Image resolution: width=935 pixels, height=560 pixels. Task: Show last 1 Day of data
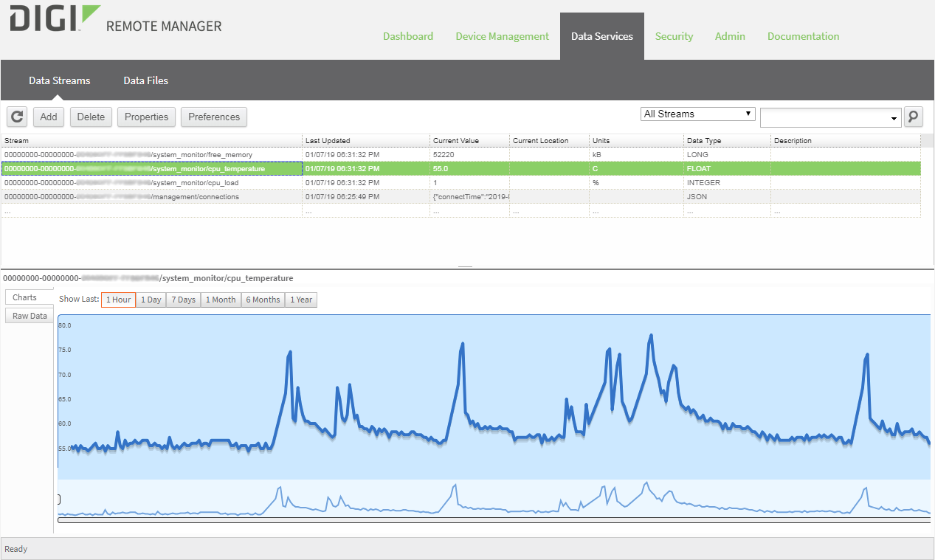point(151,300)
